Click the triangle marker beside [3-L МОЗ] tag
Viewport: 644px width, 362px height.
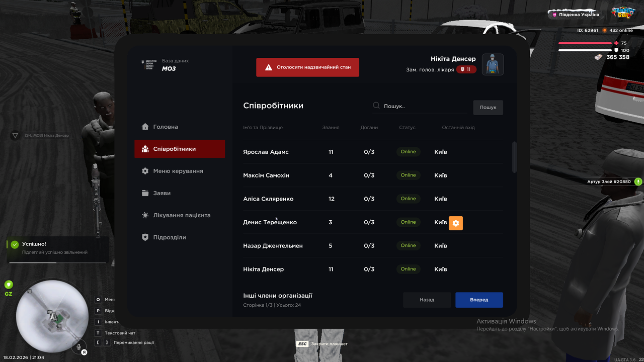[x=15, y=135]
